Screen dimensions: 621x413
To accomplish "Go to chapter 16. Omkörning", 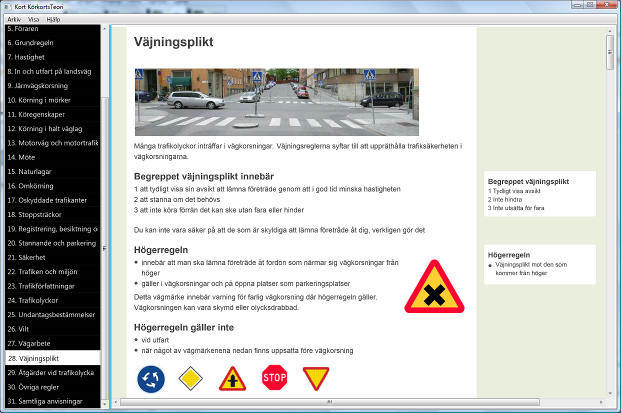I will [53, 186].
